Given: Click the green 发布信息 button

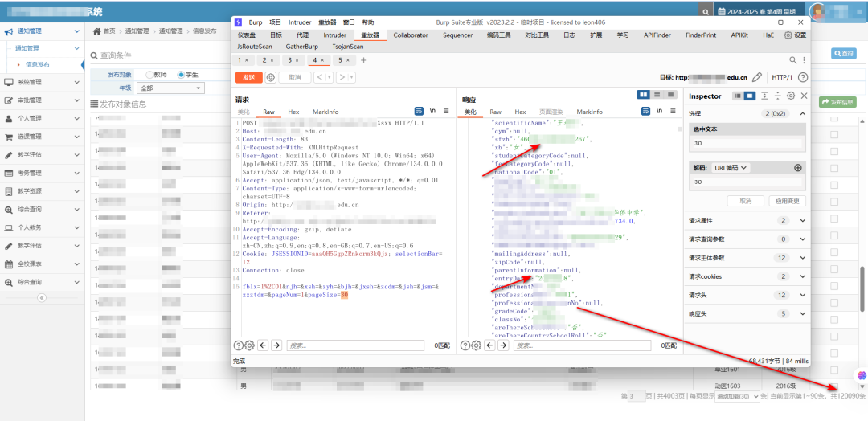Looking at the screenshot, I should tap(837, 102).
